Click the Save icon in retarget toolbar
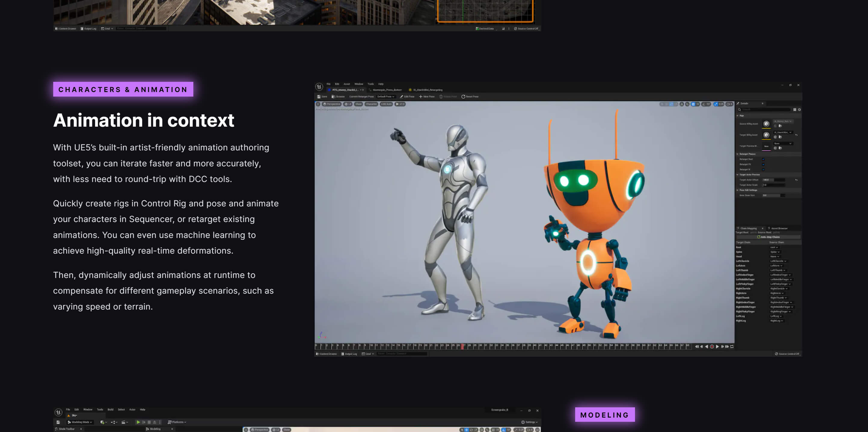Image resolution: width=868 pixels, height=432 pixels. point(319,97)
